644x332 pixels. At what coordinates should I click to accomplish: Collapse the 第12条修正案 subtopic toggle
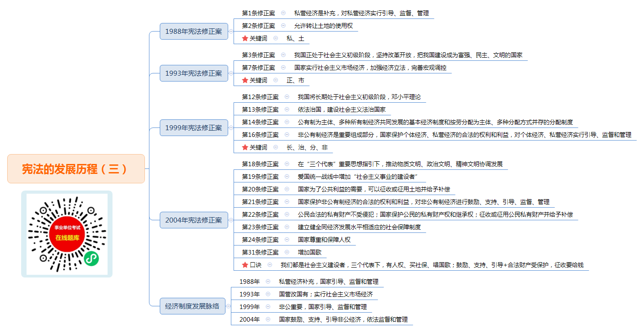coord(287,97)
